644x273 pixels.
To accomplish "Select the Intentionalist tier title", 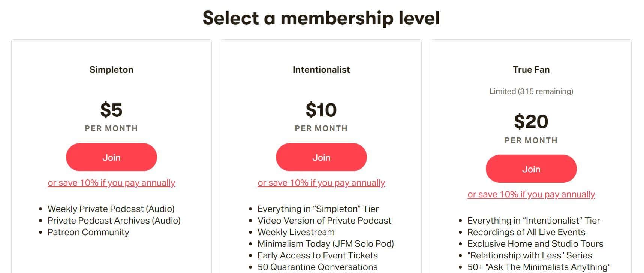I will tap(321, 70).
